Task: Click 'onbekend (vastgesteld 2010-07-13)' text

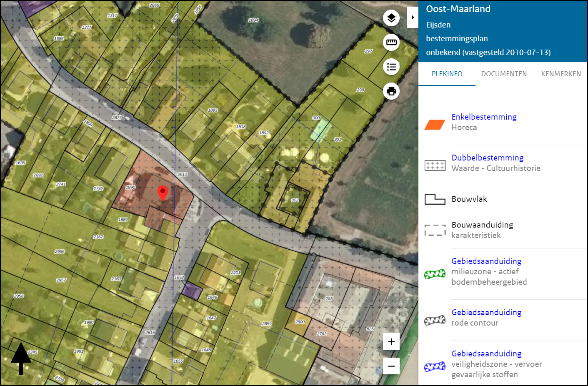Action: click(x=488, y=52)
